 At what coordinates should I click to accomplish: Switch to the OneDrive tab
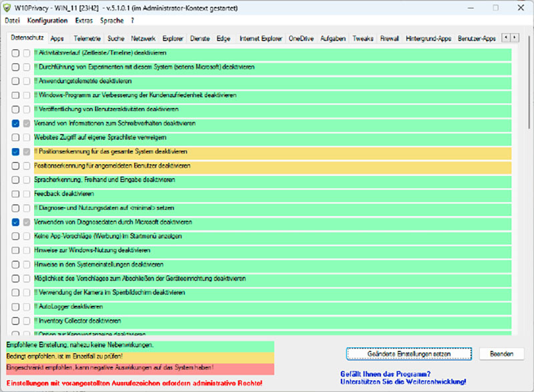[x=301, y=39]
